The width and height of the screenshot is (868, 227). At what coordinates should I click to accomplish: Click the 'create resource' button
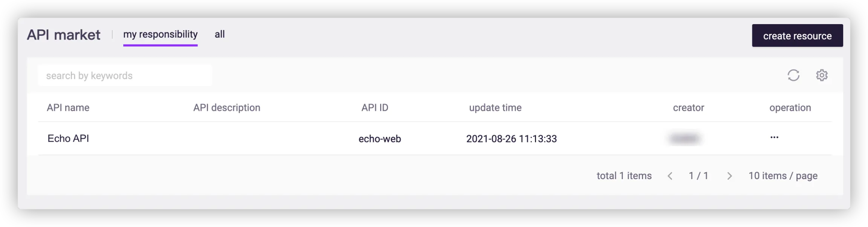point(797,36)
